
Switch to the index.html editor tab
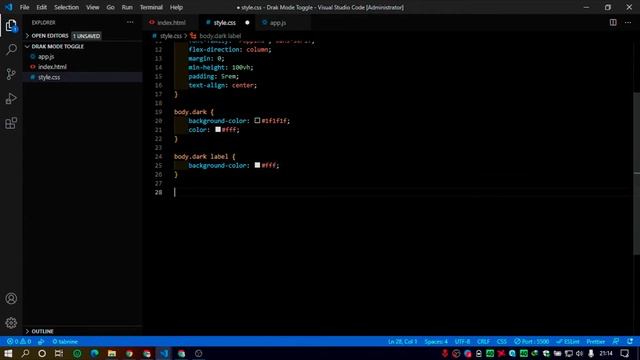pyautogui.click(x=171, y=22)
